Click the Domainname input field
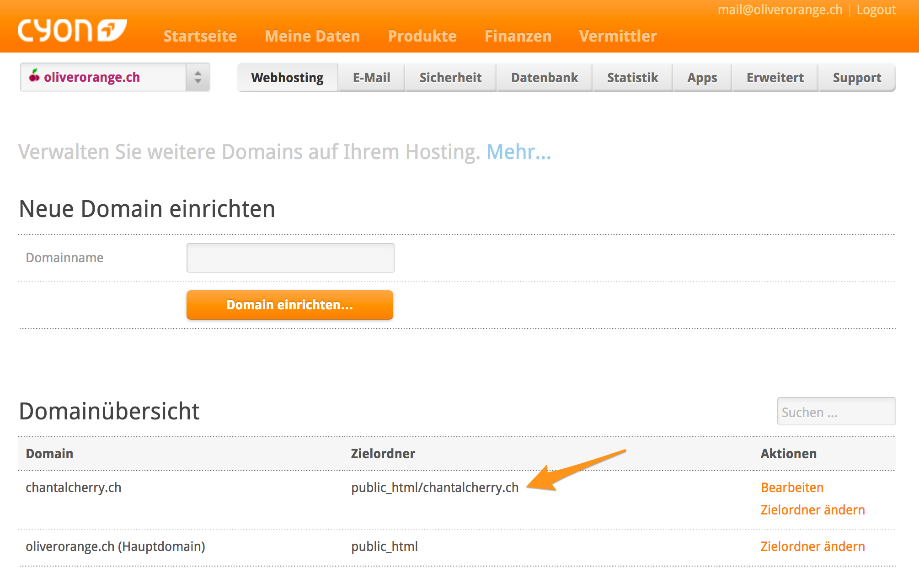This screenshot has height=588, width=919. pyautogui.click(x=290, y=258)
